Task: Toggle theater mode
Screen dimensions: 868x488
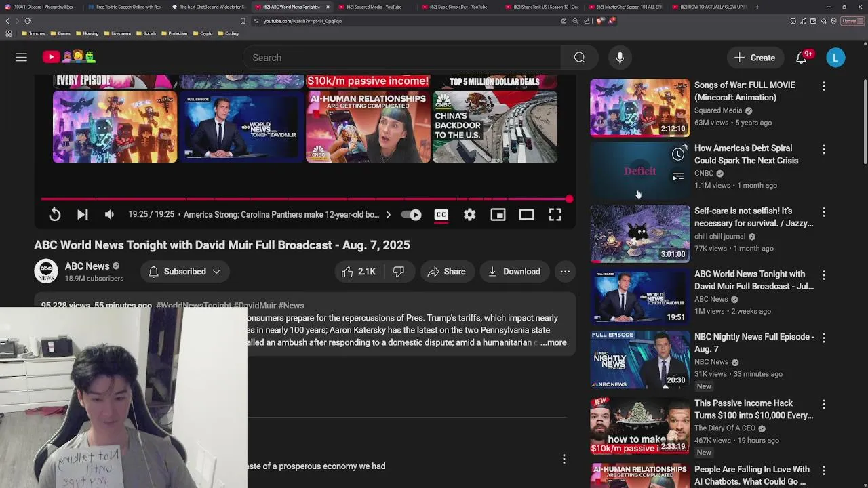Action: [x=526, y=215]
